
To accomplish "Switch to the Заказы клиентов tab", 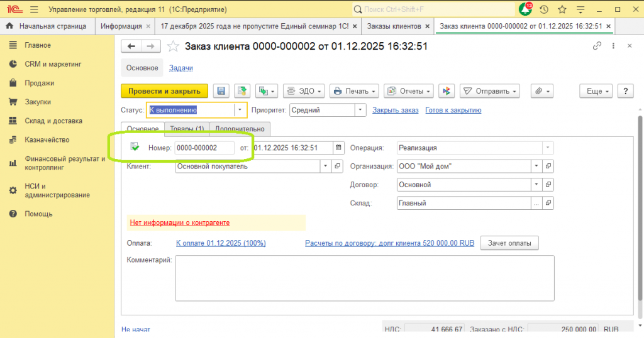I will point(394,26).
